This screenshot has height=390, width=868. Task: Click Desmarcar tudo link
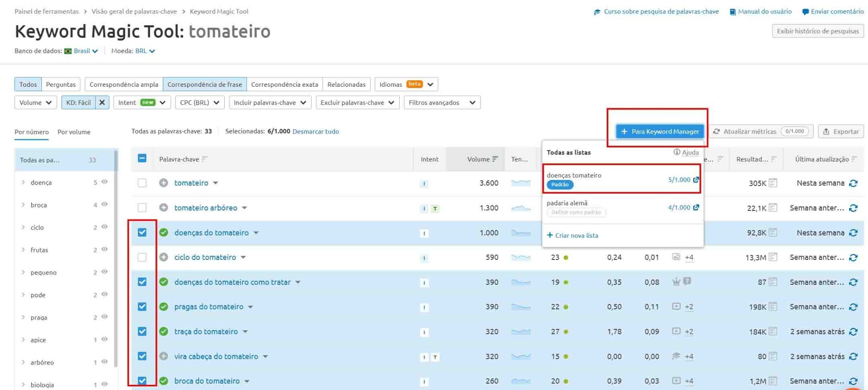[x=316, y=131]
